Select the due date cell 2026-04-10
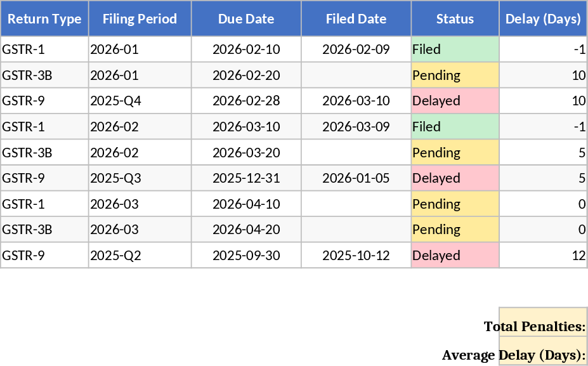The height and width of the screenshot is (366, 588). [x=246, y=204]
